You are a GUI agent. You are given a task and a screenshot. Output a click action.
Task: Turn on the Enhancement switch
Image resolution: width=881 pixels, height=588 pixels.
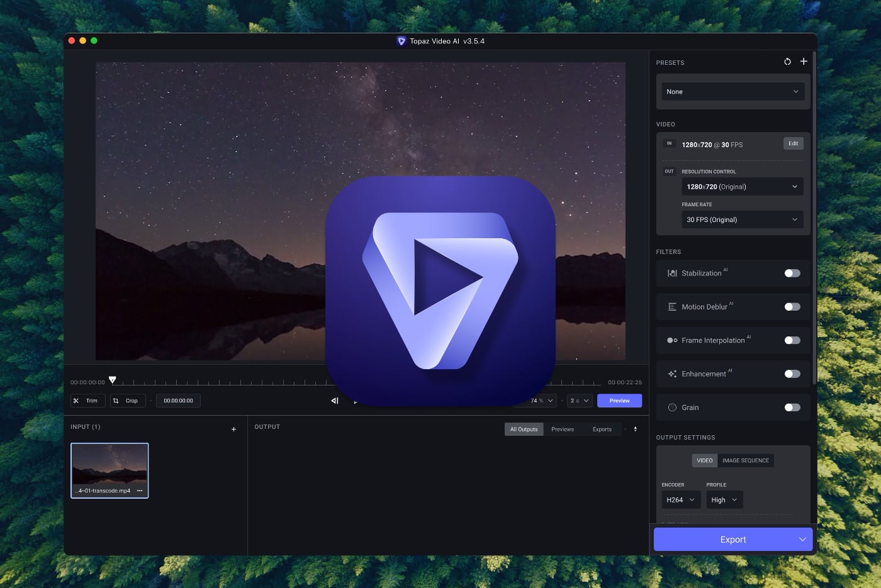coord(792,374)
